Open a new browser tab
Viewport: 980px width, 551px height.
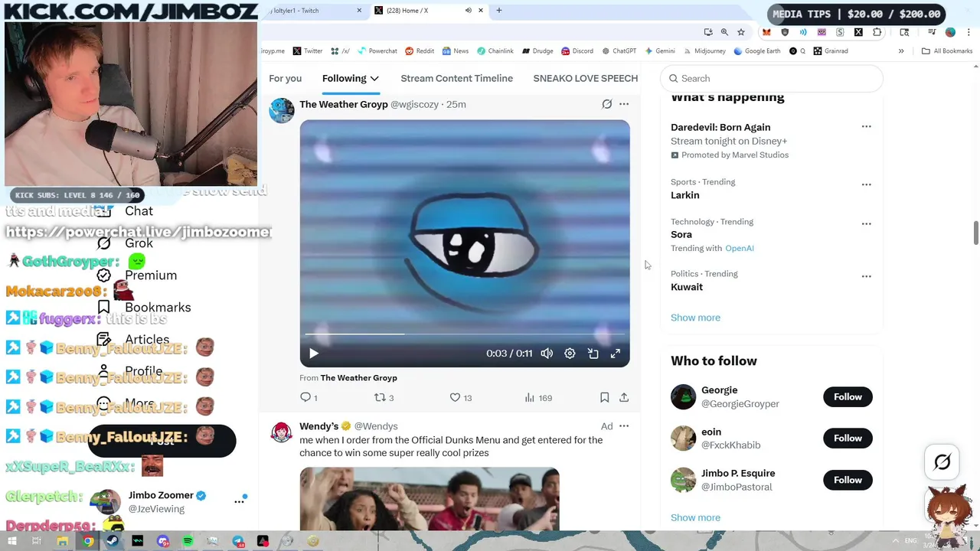point(498,11)
